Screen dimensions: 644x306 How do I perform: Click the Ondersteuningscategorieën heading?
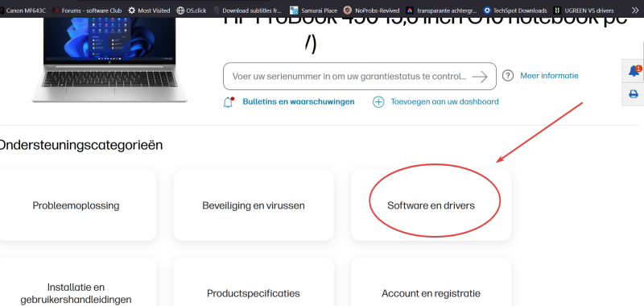tap(80, 145)
